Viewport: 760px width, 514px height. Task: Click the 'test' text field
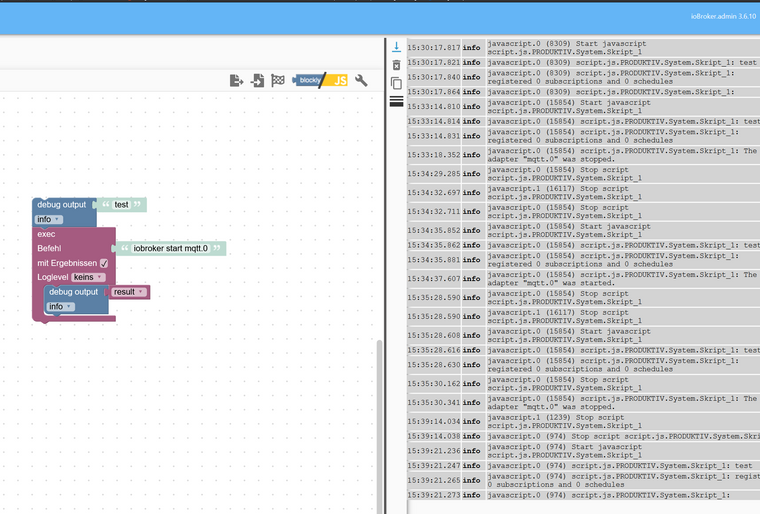[121, 205]
